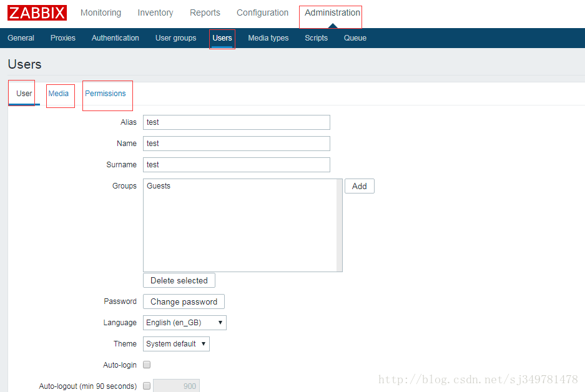585x392 pixels.
Task: Open the Inventory menu
Action: 155,12
